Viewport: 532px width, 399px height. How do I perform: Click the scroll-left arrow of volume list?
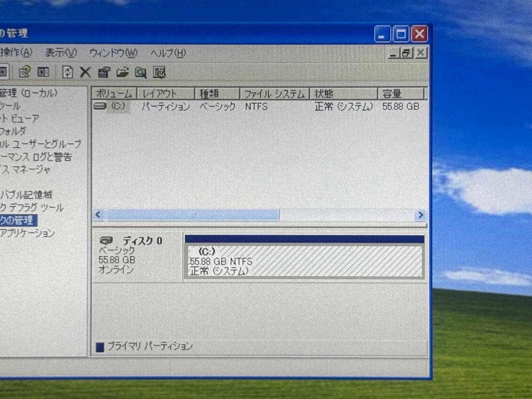[x=99, y=215]
